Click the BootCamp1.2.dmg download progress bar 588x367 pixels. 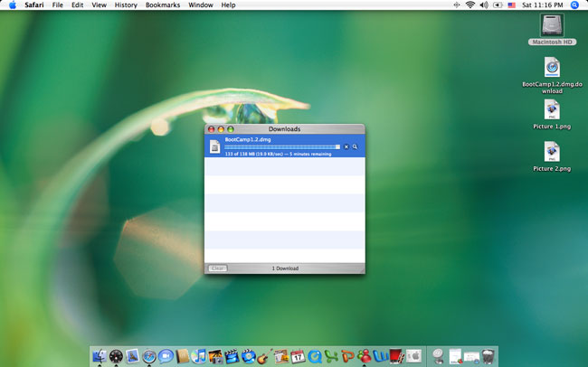tap(282, 147)
